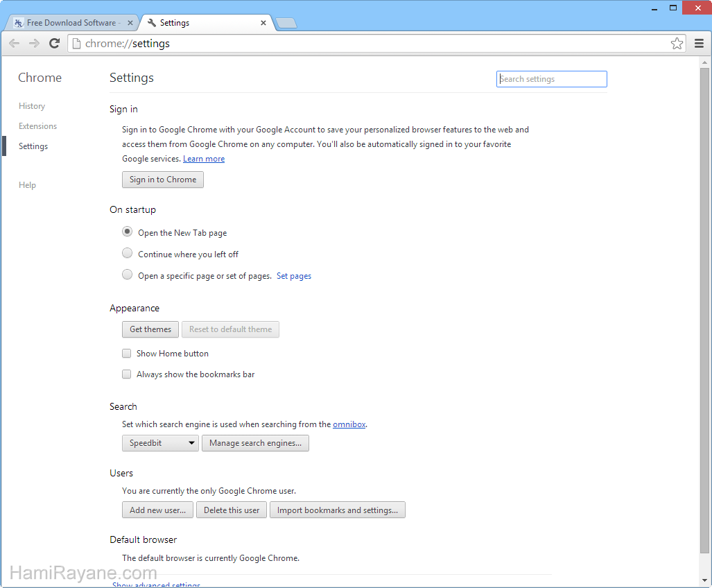
Task: Click the Set pages link
Action: pyautogui.click(x=294, y=276)
